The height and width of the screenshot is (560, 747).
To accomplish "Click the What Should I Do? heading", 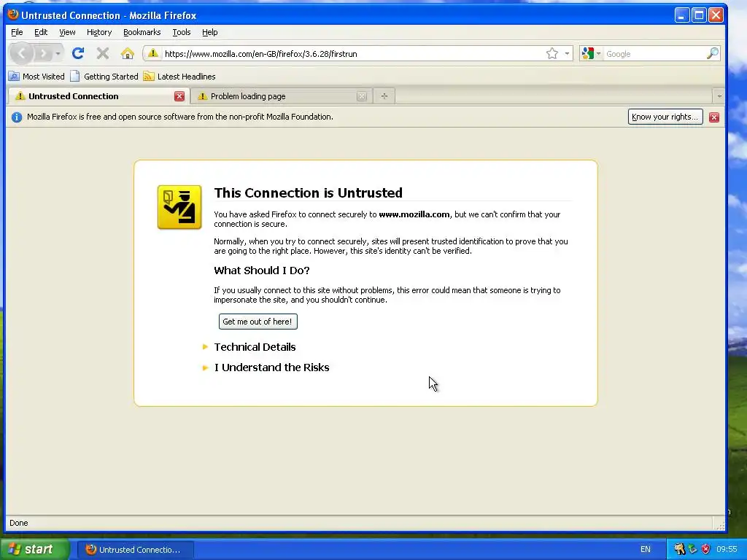I will click(262, 270).
